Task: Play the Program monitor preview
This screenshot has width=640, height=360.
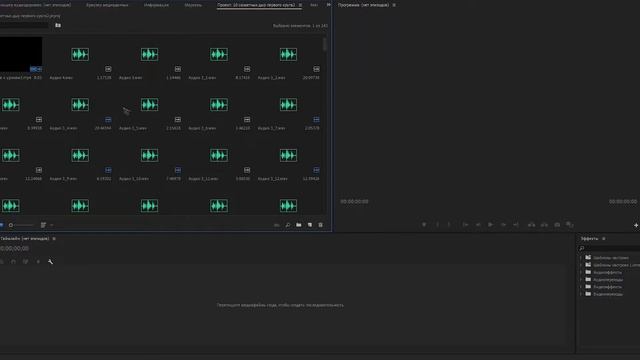Action: tap(491, 224)
